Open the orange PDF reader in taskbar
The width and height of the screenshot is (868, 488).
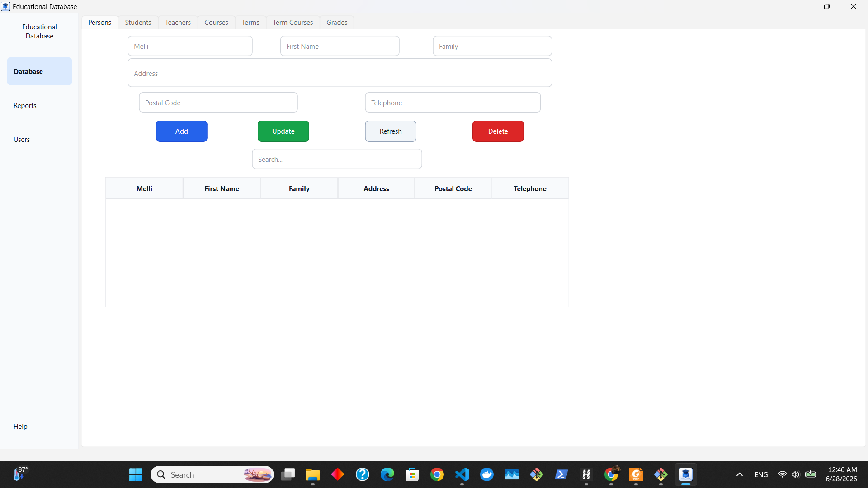pos(636,474)
